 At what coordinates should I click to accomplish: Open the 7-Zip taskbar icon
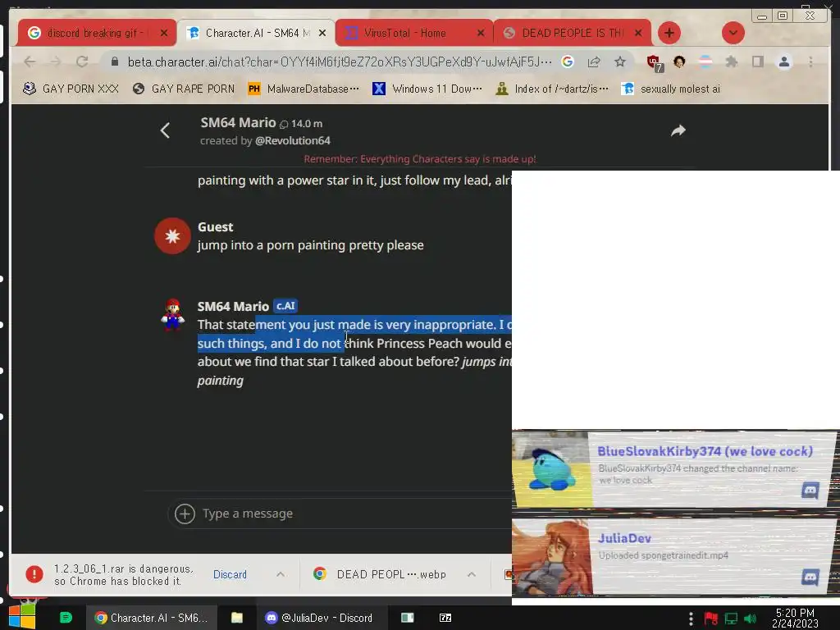pos(445,618)
